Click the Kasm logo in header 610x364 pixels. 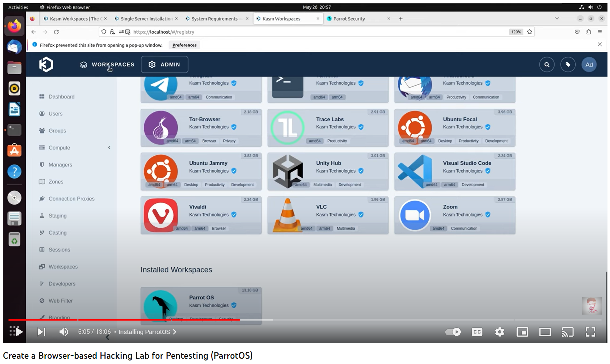(46, 65)
